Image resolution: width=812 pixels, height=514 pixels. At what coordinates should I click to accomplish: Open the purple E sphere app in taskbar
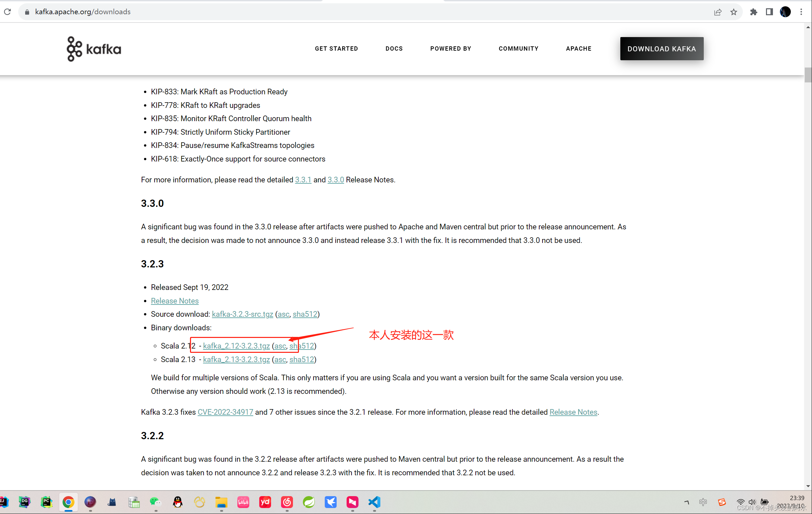pyautogui.click(x=90, y=502)
